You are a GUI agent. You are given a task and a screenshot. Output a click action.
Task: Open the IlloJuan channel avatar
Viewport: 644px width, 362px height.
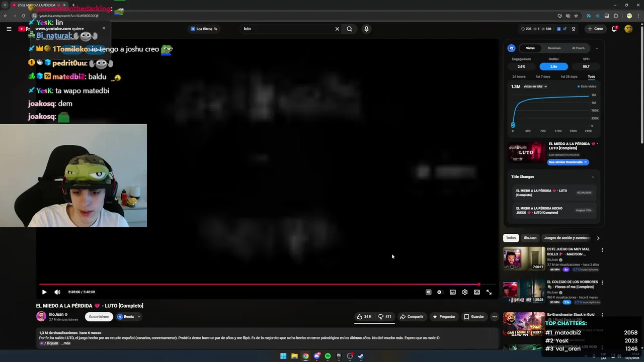tap(41, 316)
